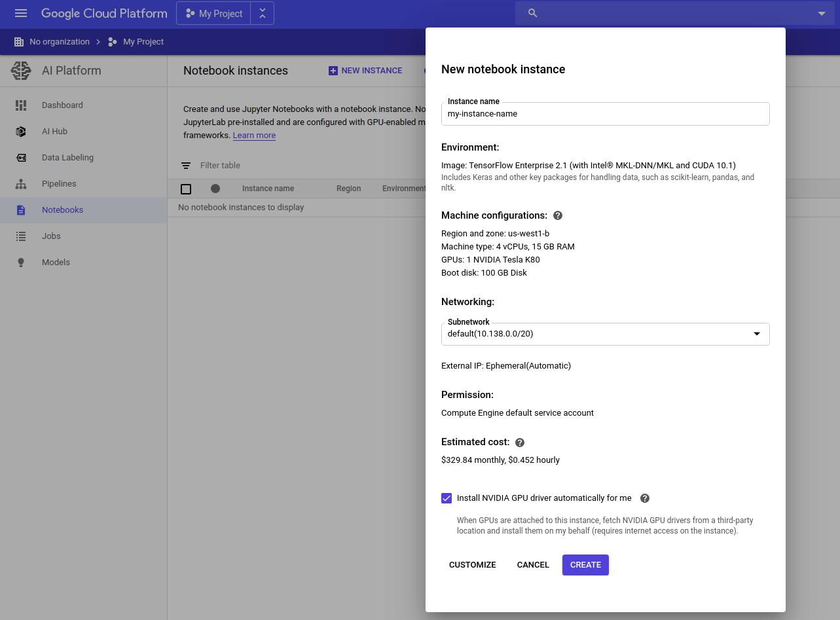Click the search products input field
840x620 pixels.
676,13
